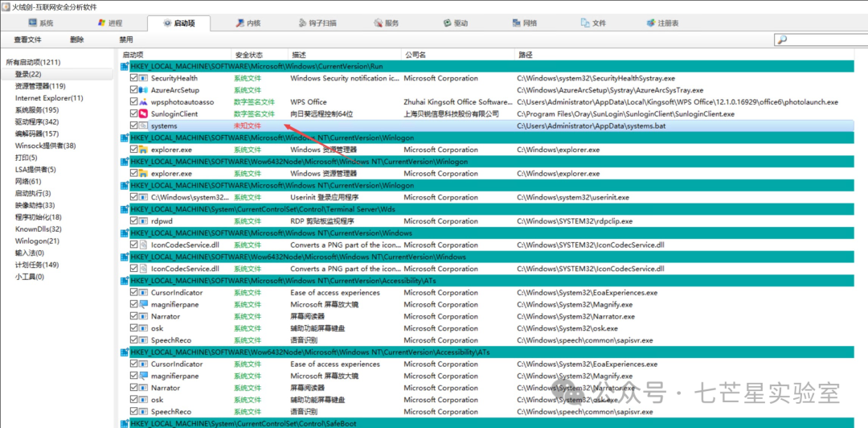Click the SecurityHealth entry icon
The width and height of the screenshot is (868, 428).
(143, 78)
